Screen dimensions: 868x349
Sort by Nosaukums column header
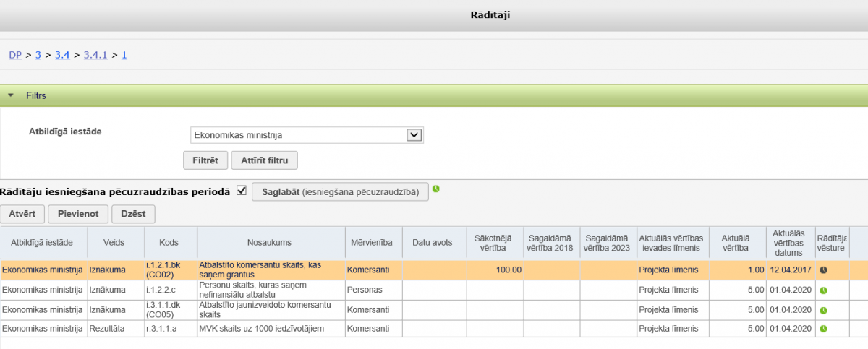coord(269,242)
